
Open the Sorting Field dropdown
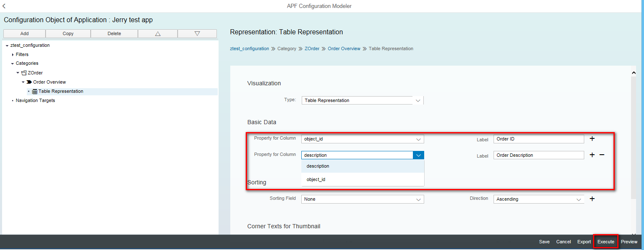tap(418, 199)
